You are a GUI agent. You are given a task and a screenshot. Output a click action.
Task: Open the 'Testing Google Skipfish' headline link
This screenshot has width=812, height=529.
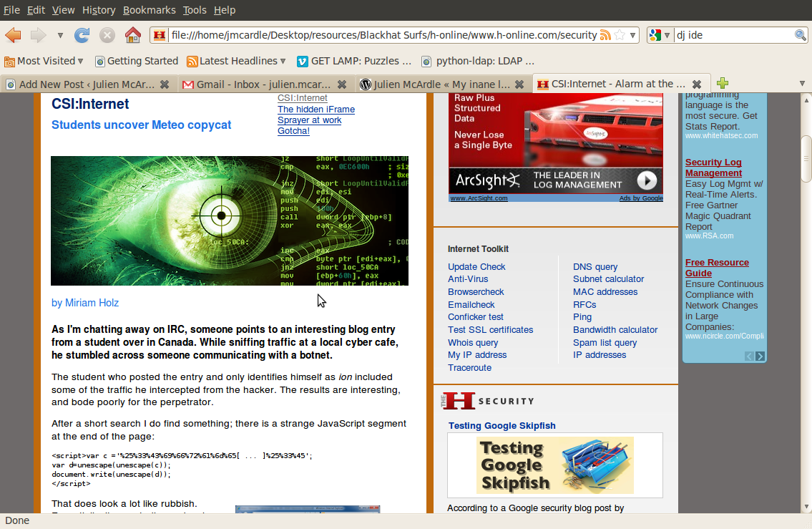502,425
